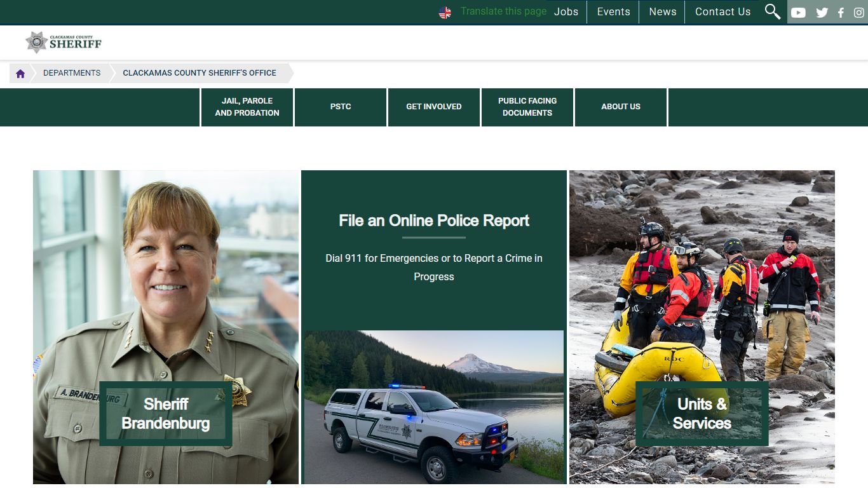Click the Units & Services label
Screen dimensions: 868x488
tap(702, 414)
